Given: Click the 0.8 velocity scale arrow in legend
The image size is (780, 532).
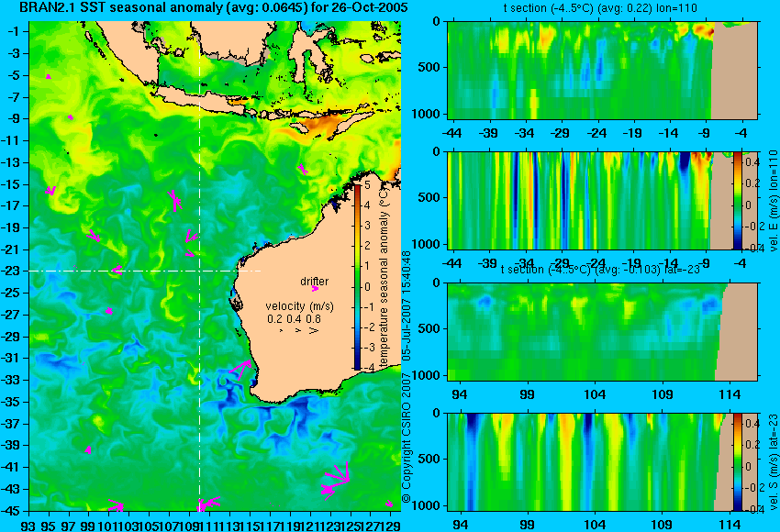Looking at the screenshot, I should coord(314,330).
